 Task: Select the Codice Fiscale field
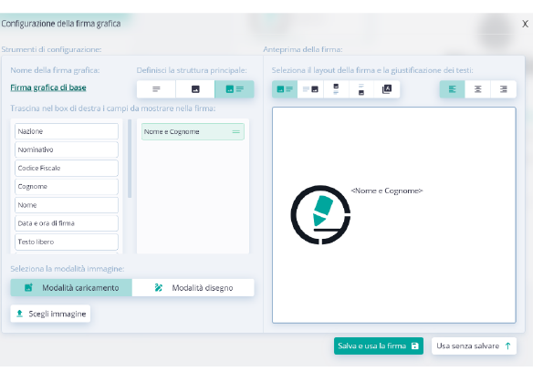tap(67, 168)
